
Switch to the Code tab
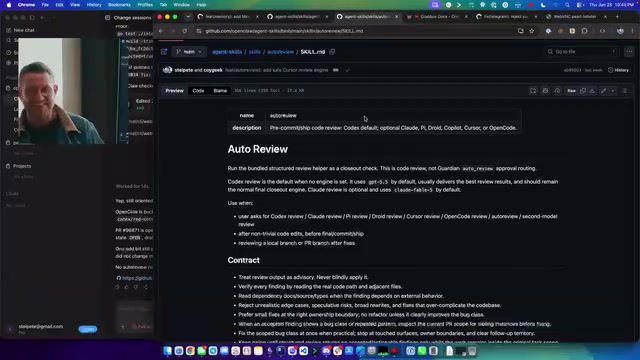(x=198, y=91)
